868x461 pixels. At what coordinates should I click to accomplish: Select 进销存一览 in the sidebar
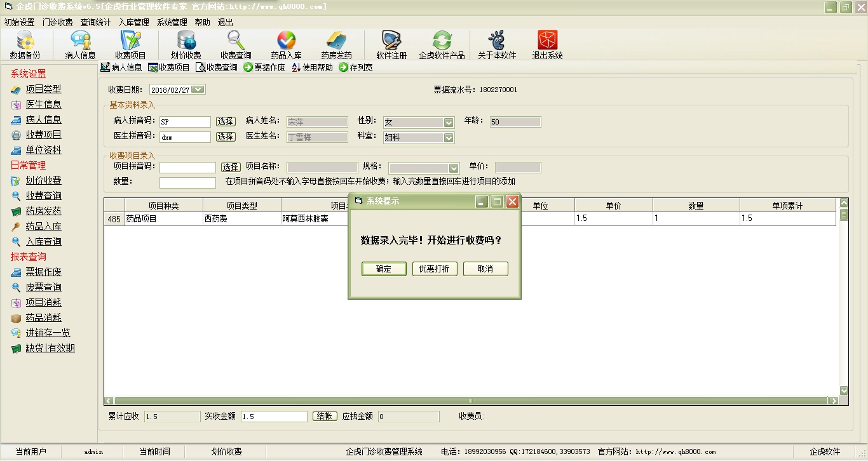(48, 333)
